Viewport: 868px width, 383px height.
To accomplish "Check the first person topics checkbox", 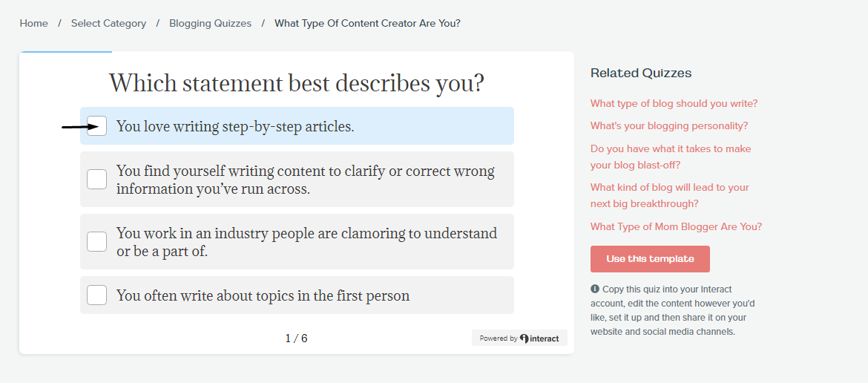I will [x=97, y=295].
